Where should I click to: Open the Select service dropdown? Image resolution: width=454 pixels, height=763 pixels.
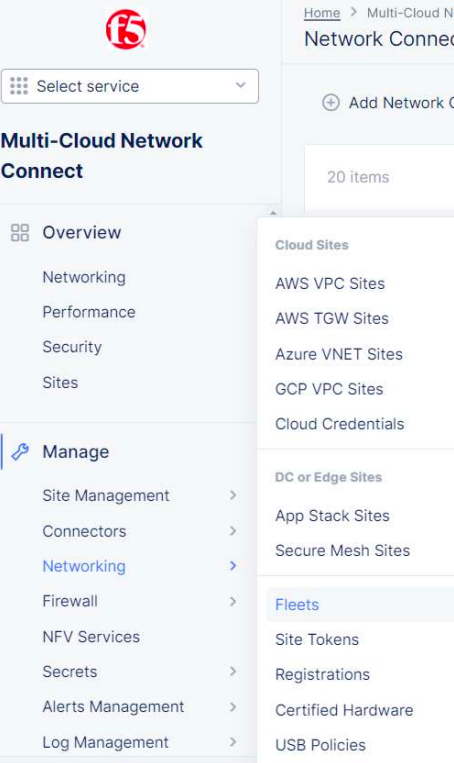[130, 86]
